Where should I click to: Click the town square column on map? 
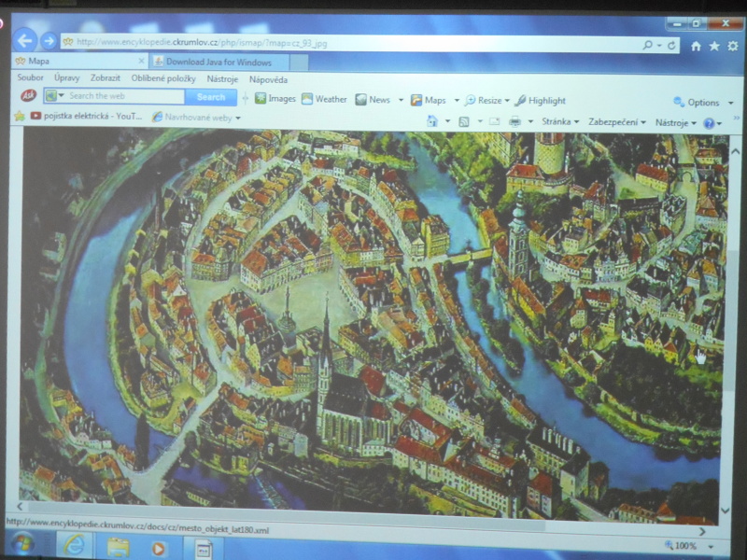(288, 312)
